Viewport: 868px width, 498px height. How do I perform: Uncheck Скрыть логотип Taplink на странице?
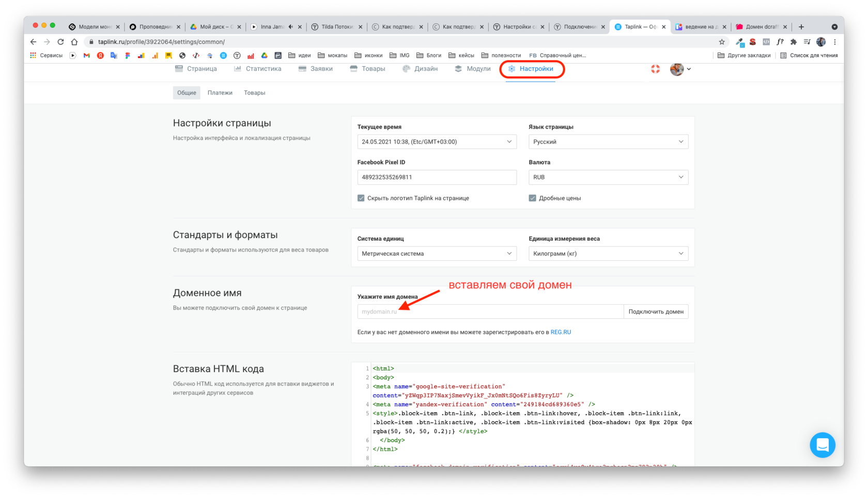(361, 198)
